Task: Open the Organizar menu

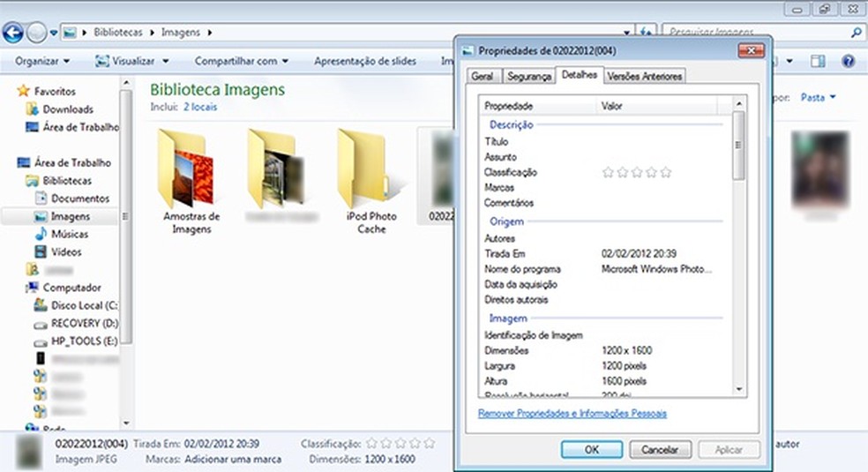Action: [x=42, y=61]
